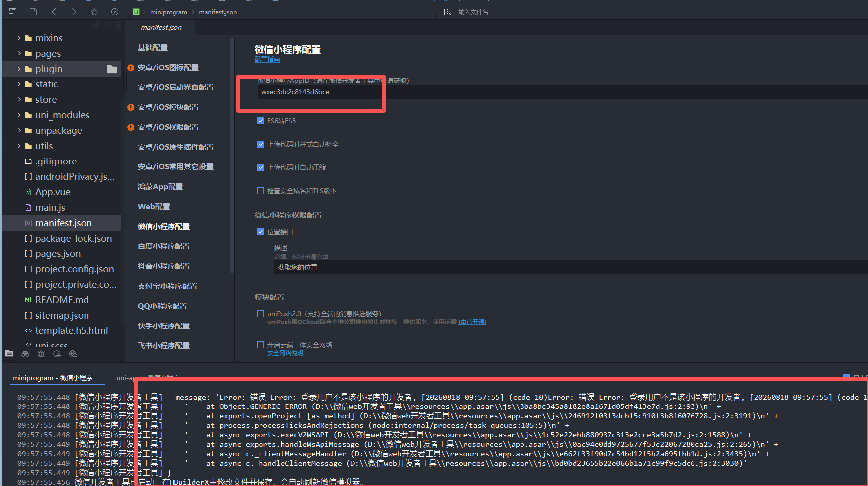Enable uniPush2.0 checkbox
This screenshot has height=486, width=868.
[260, 314]
